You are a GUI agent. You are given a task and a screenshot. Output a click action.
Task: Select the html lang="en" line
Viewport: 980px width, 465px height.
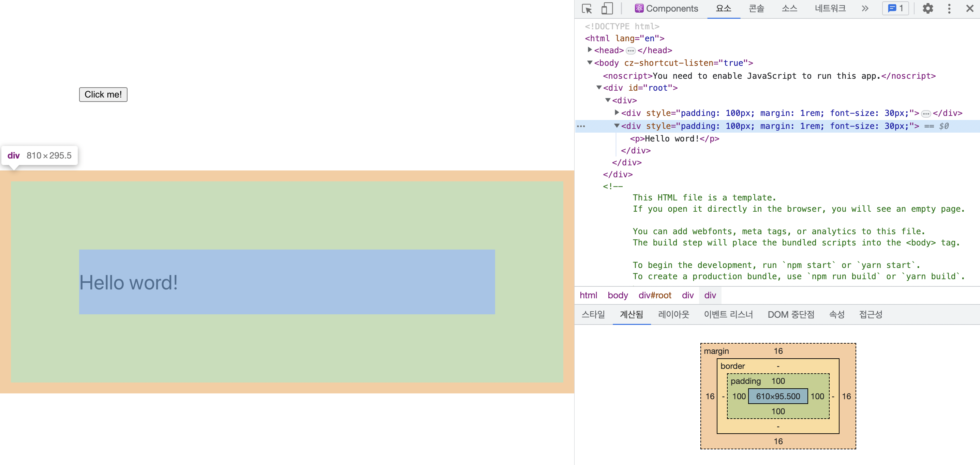pyautogui.click(x=624, y=38)
